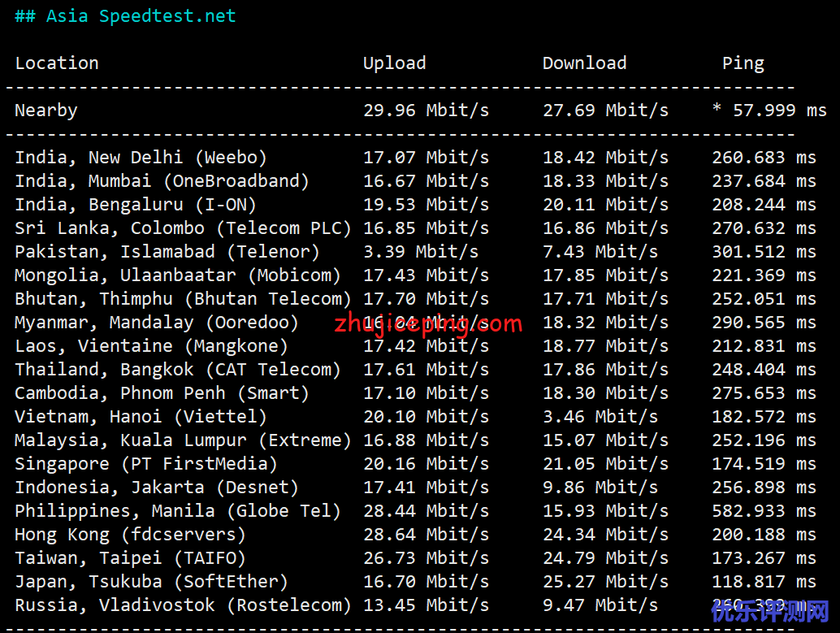
Task: Select the Nearby row label
Action: click(46, 111)
